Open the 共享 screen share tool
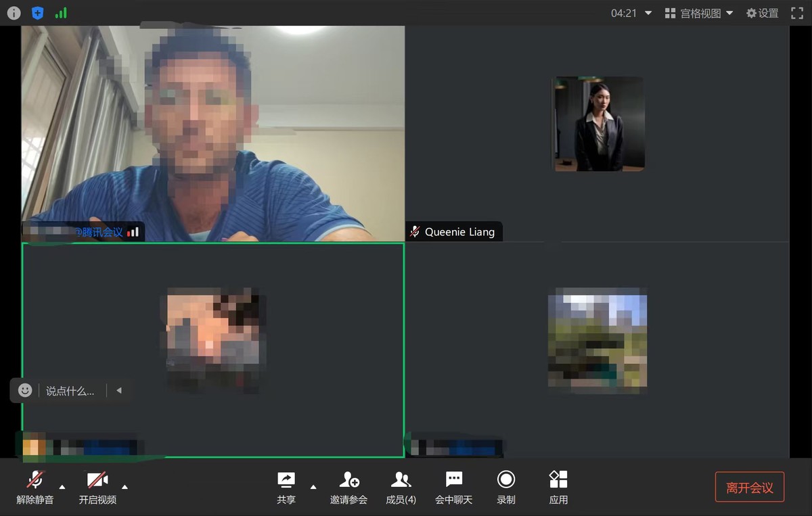 286,487
